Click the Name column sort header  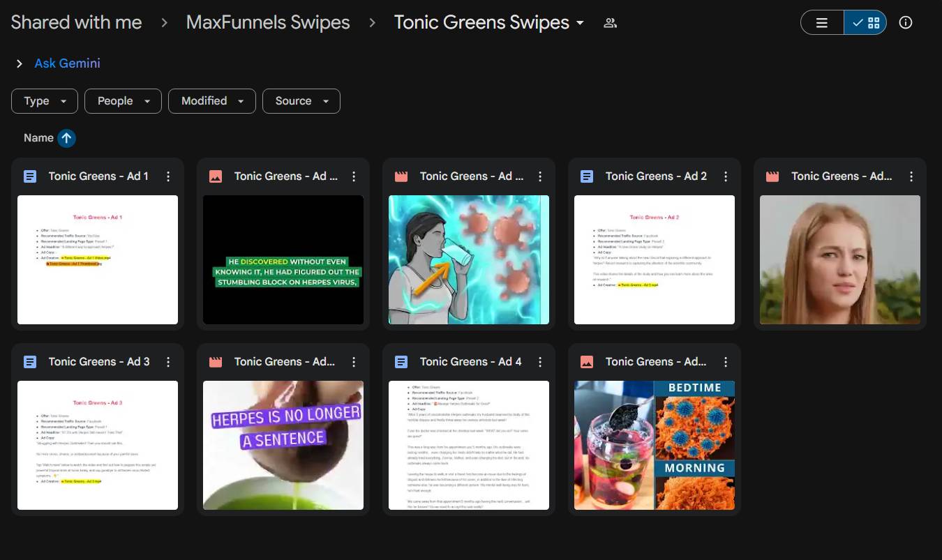point(38,138)
